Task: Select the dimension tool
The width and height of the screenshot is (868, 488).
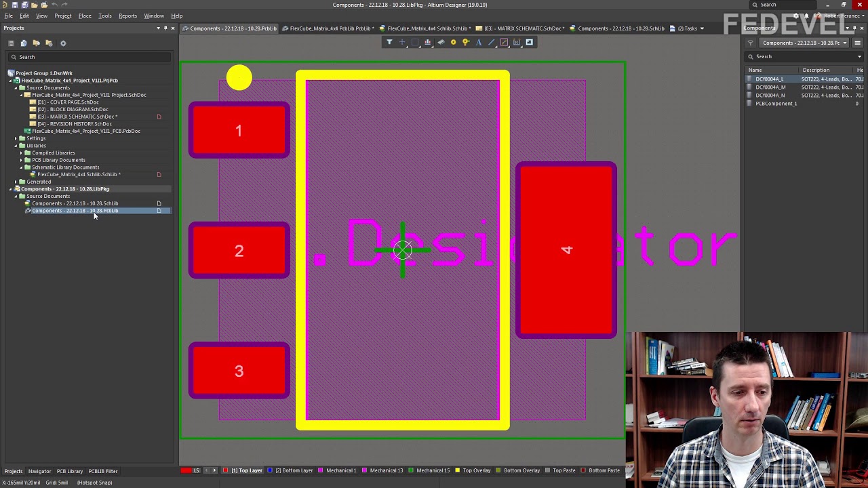Action: click(517, 42)
